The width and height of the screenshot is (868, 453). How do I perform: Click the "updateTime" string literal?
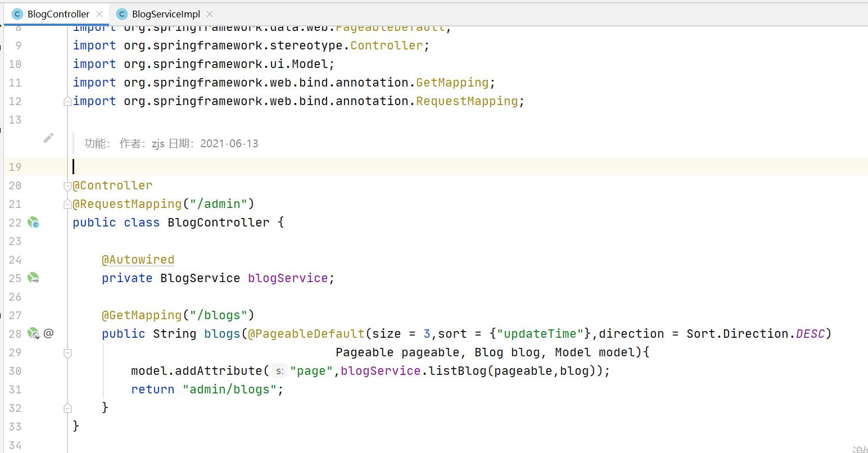pos(540,334)
